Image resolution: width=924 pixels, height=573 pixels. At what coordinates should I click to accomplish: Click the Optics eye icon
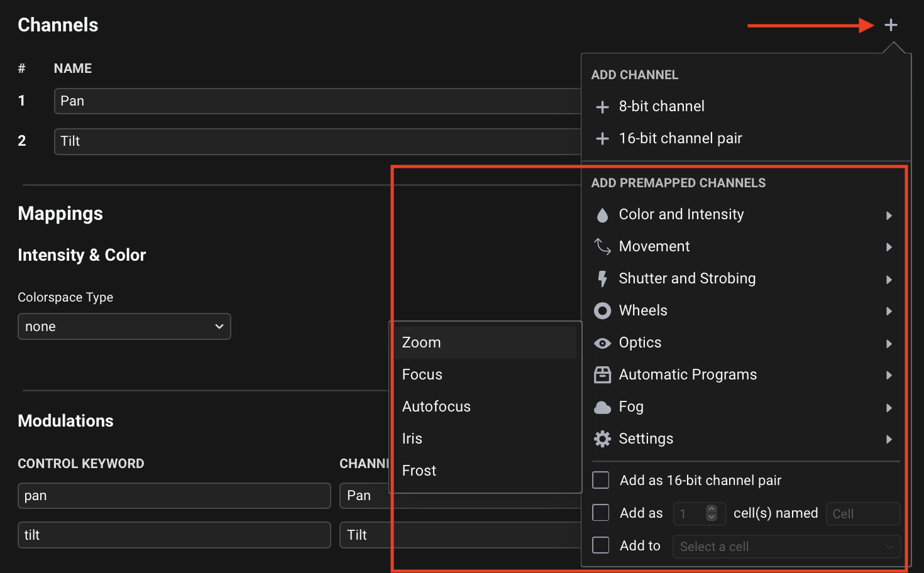pyautogui.click(x=602, y=343)
